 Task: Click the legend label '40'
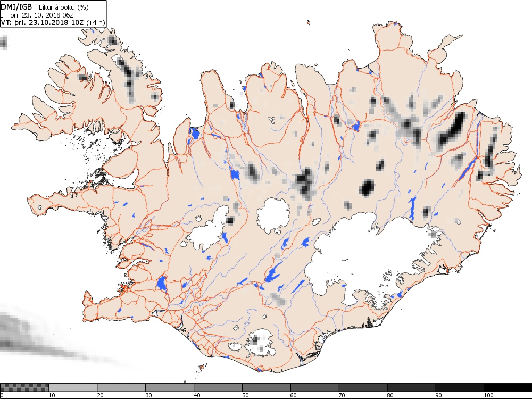(x=197, y=395)
